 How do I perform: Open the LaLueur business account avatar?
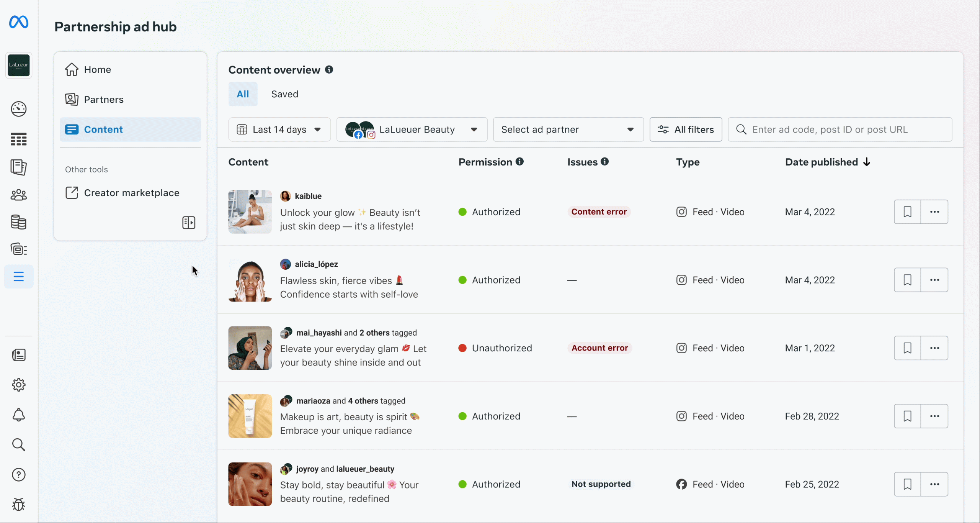[18, 65]
